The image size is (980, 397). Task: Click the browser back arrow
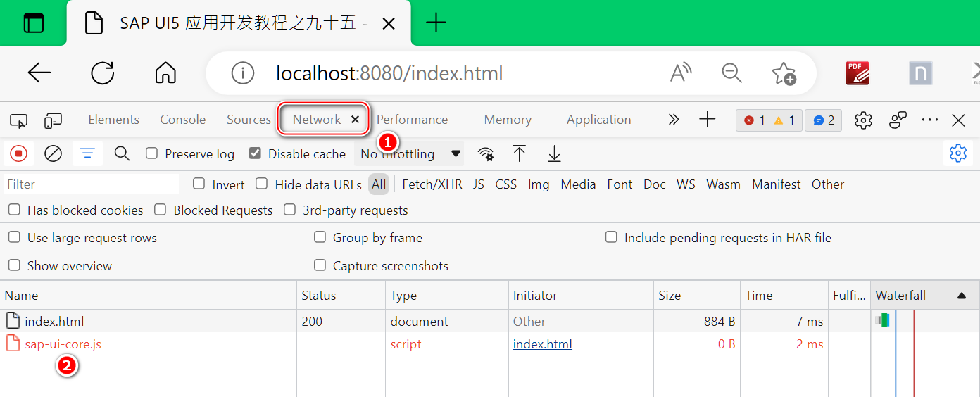[39, 73]
